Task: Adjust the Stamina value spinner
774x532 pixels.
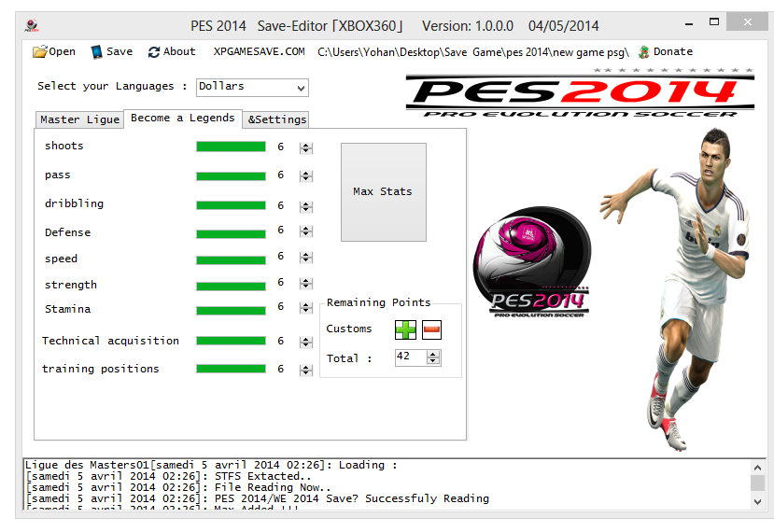Action: tap(305, 309)
